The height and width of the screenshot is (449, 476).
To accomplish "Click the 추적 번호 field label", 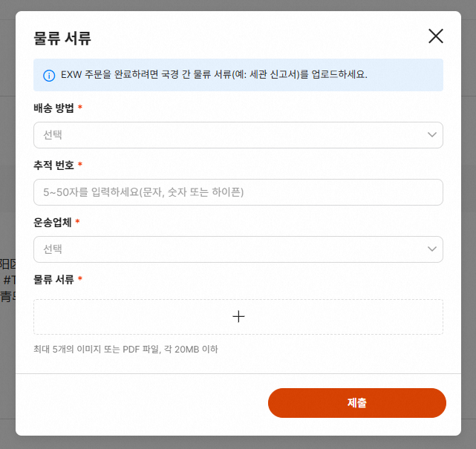I will point(53,165).
